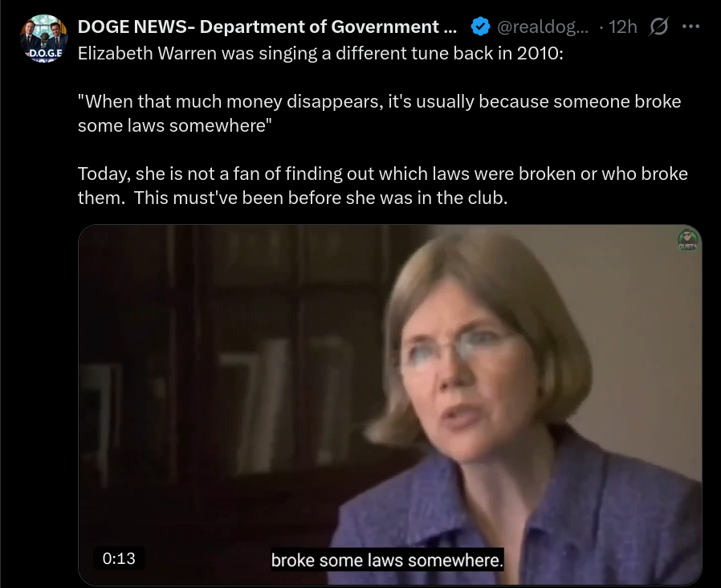Image resolution: width=721 pixels, height=588 pixels.
Task: Open the three-dot more options menu
Action: coord(690,27)
